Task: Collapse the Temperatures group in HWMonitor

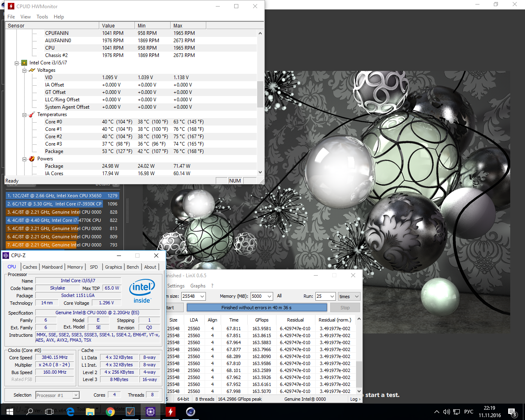Action: click(25, 115)
